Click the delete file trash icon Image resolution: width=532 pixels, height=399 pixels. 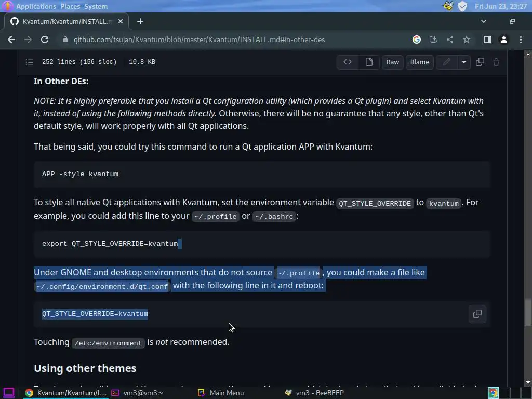496,62
